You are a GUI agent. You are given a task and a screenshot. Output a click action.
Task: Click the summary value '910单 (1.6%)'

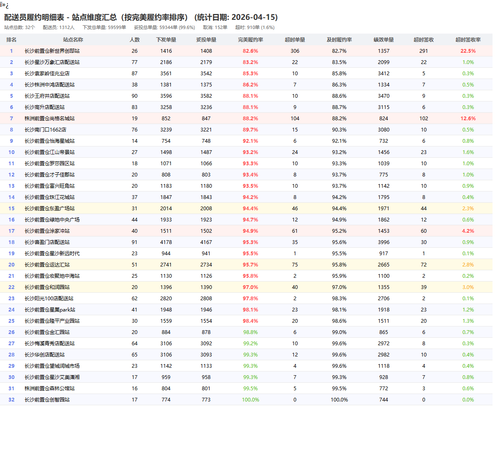click(260, 27)
